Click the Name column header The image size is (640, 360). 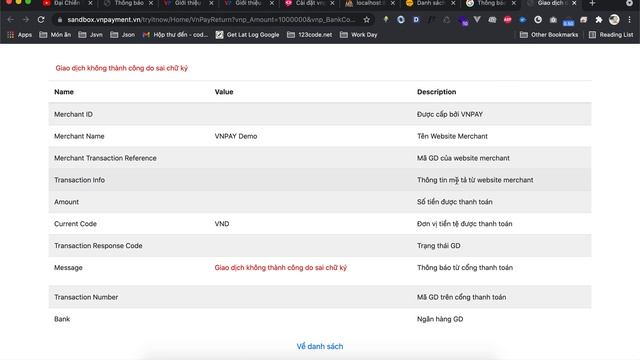tap(64, 92)
